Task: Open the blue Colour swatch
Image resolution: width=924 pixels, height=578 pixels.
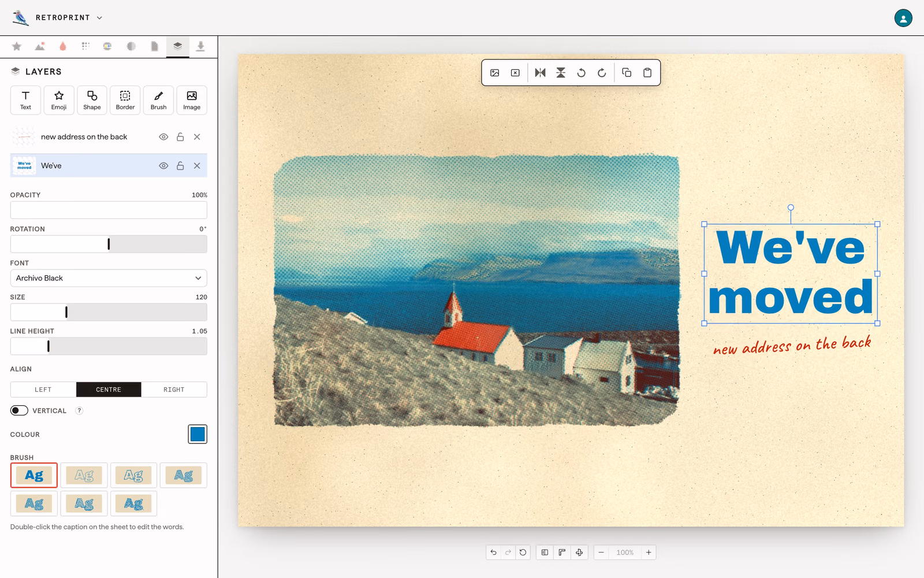Action: 198,434
